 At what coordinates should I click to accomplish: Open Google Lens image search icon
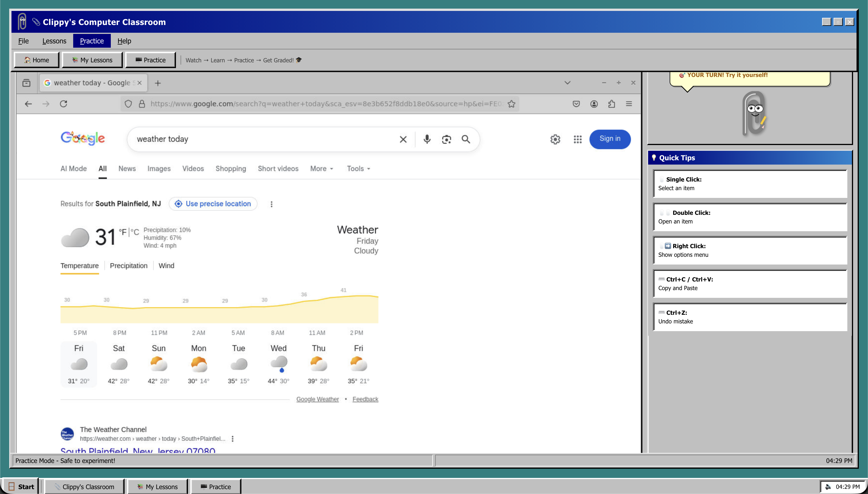click(x=446, y=139)
